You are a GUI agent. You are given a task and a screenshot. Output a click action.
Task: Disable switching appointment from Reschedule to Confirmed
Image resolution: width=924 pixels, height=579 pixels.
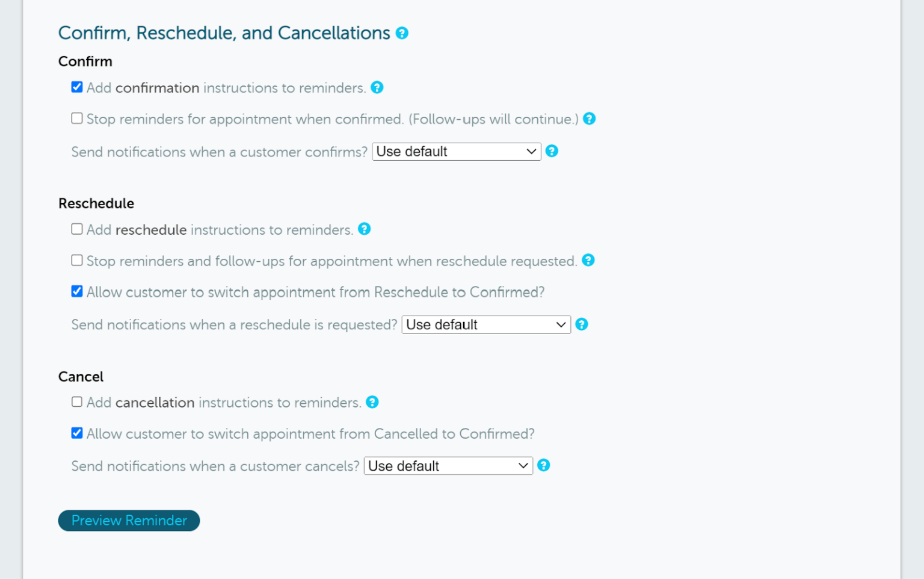pos(76,291)
